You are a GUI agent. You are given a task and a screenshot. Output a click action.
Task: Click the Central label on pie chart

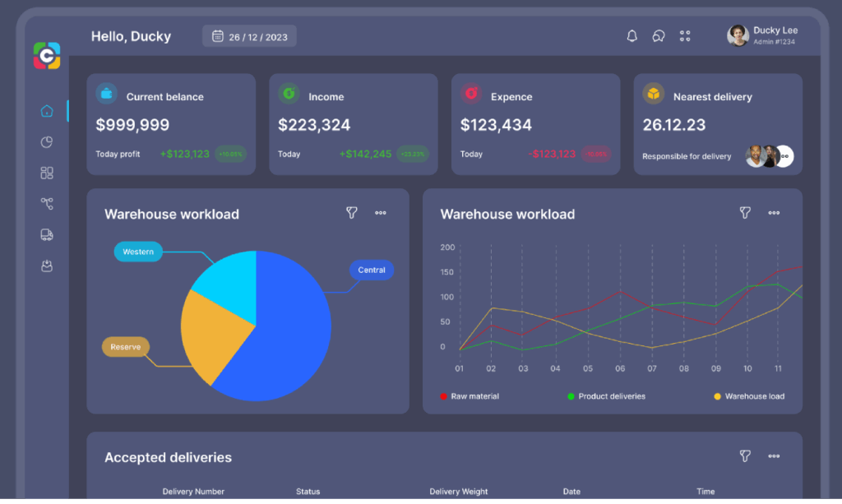(372, 270)
